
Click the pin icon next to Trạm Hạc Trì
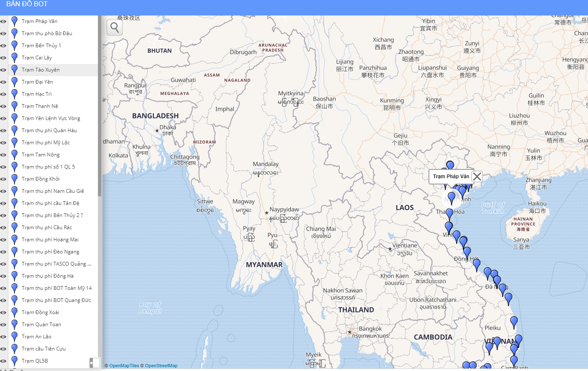coord(14,94)
